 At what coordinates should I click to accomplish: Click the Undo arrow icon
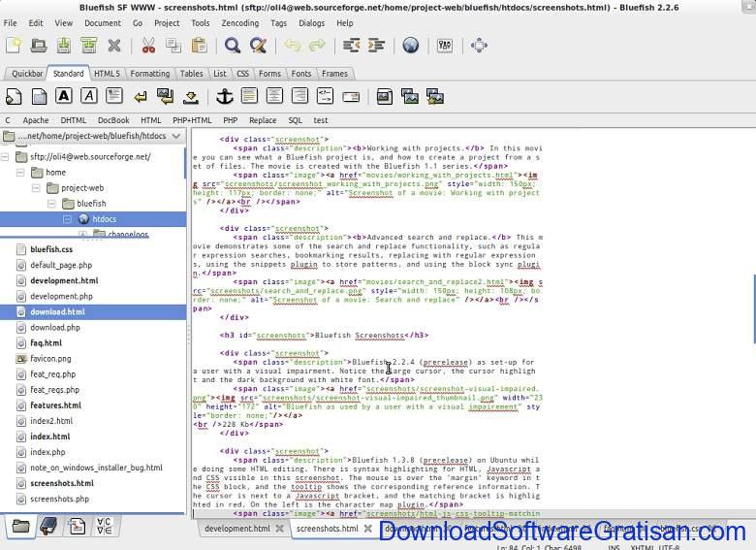pyautogui.click(x=292, y=46)
